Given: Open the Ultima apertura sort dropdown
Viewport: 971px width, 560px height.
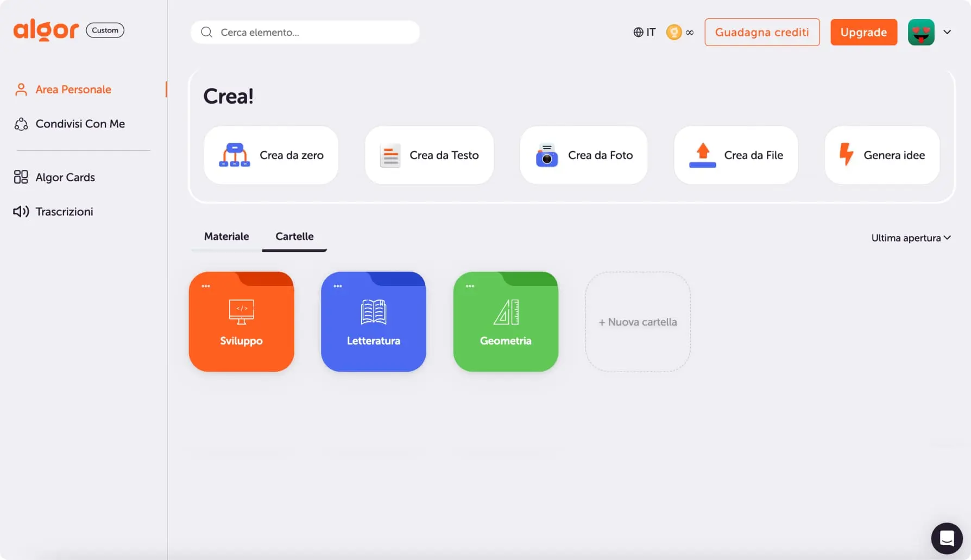Looking at the screenshot, I should coord(910,238).
